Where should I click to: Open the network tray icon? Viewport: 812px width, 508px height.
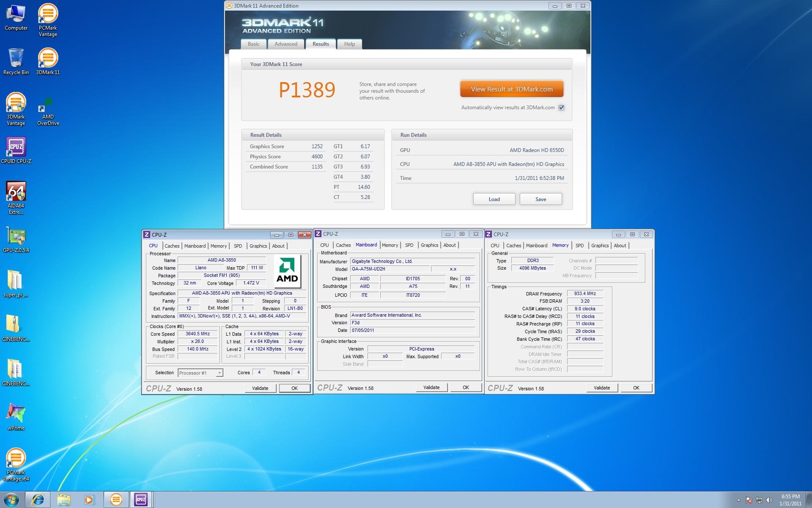click(759, 500)
